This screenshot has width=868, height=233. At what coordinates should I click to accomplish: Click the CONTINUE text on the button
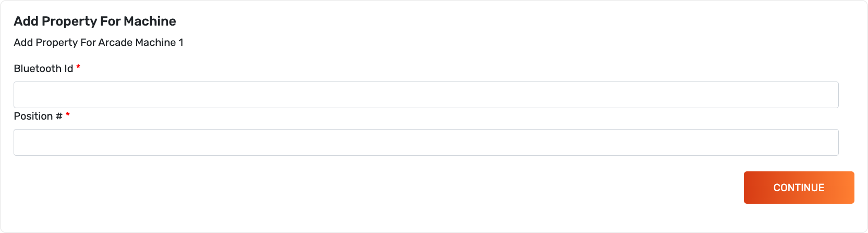pos(799,188)
